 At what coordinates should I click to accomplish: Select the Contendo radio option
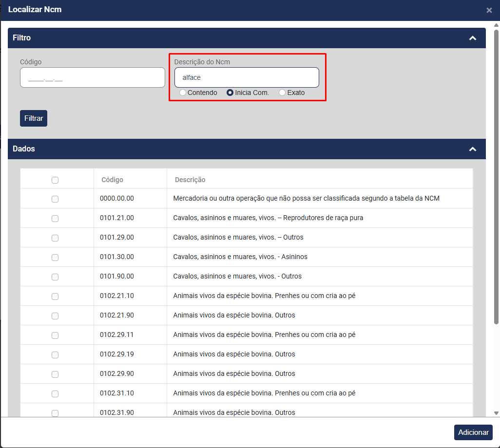[x=183, y=93]
